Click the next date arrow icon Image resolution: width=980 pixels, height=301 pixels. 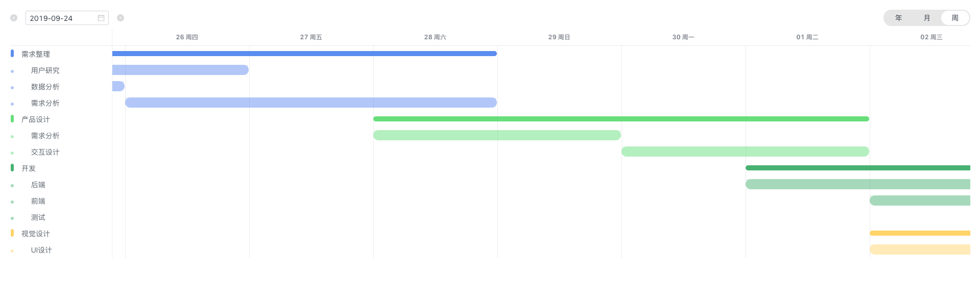coord(121,18)
